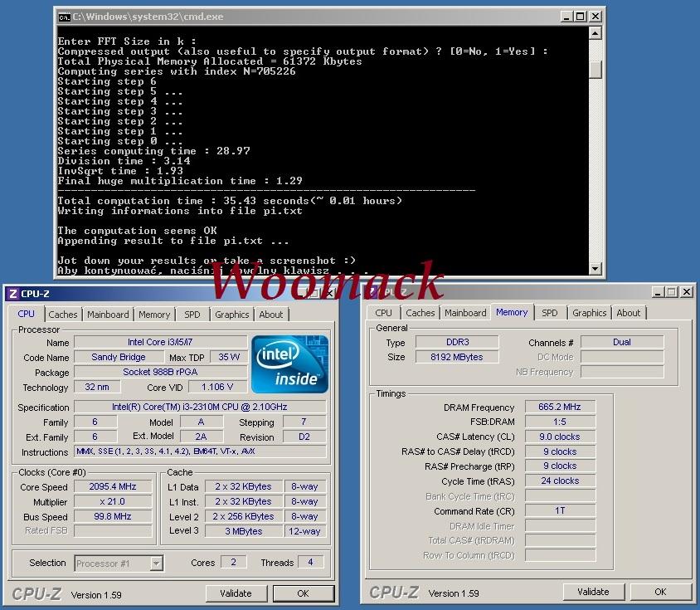
Task: Expand the Processor #1 selection dropdown
Action: coord(156,563)
